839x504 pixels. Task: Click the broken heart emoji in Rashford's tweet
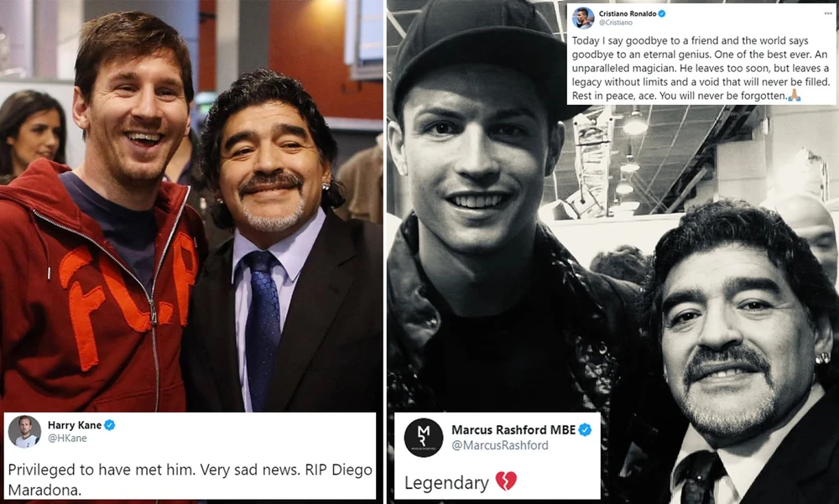506,481
